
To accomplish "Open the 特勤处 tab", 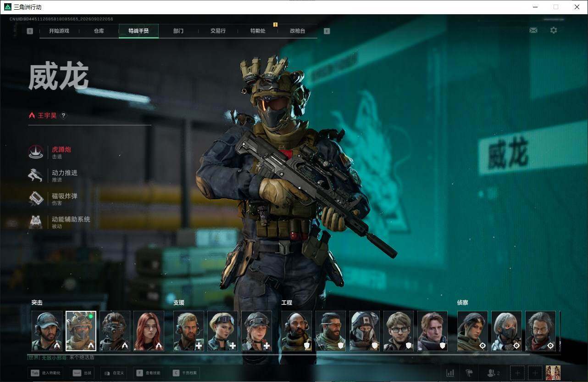I will (x=258, y=31).
